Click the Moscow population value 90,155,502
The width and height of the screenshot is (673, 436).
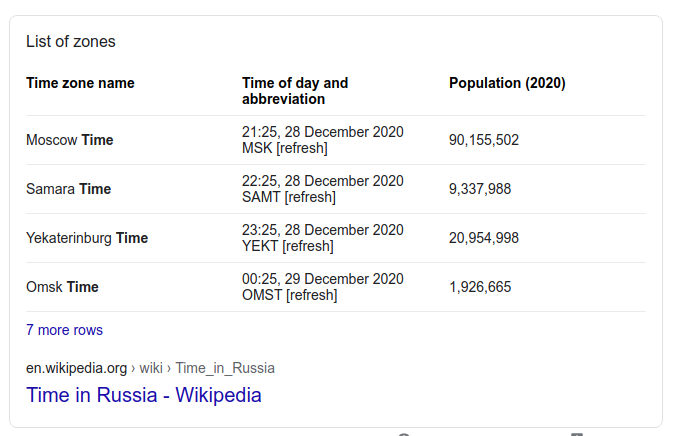(x=484, y=140)
